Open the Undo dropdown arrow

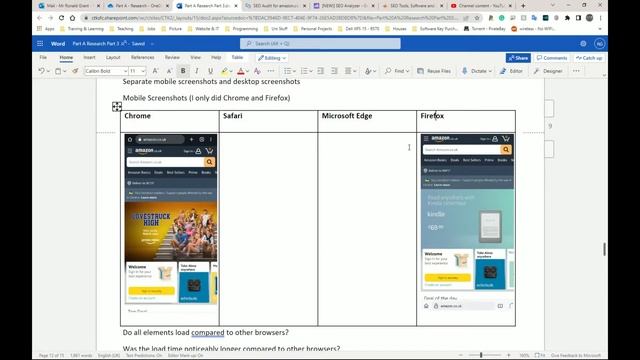coord(48,71)
